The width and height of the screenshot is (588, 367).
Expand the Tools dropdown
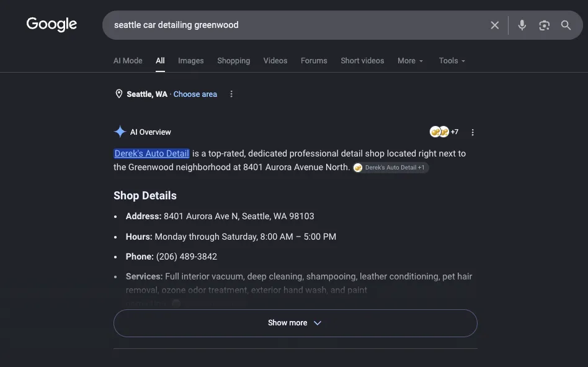click(x=452, y=61)
